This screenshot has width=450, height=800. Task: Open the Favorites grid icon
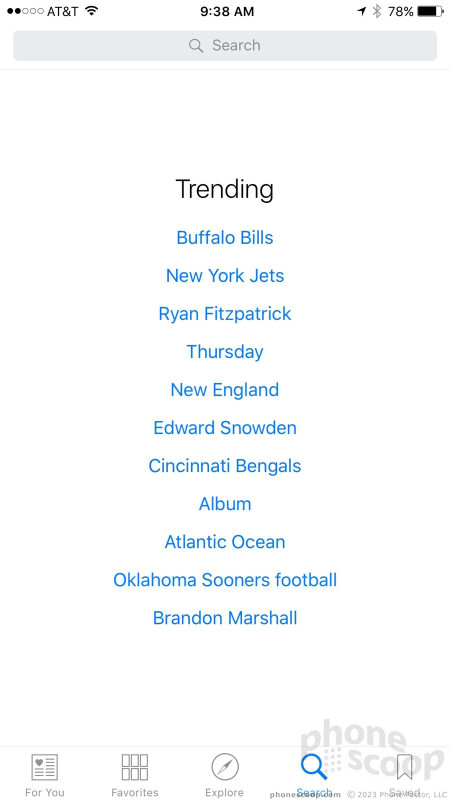point(135,767)
